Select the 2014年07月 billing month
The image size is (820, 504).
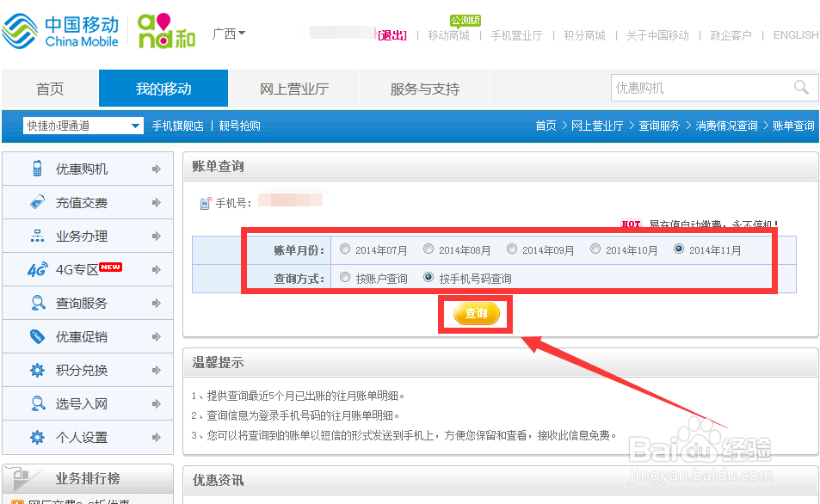(345, 248)
